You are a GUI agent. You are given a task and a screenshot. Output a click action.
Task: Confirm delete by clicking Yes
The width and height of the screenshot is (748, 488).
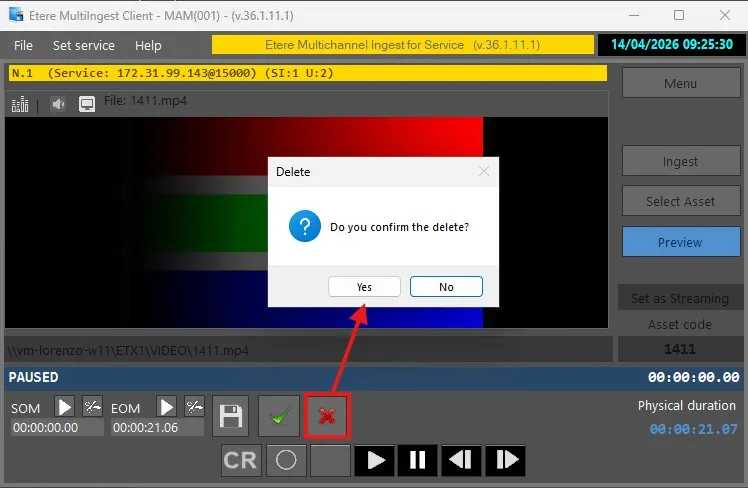(x=364, y=287)
